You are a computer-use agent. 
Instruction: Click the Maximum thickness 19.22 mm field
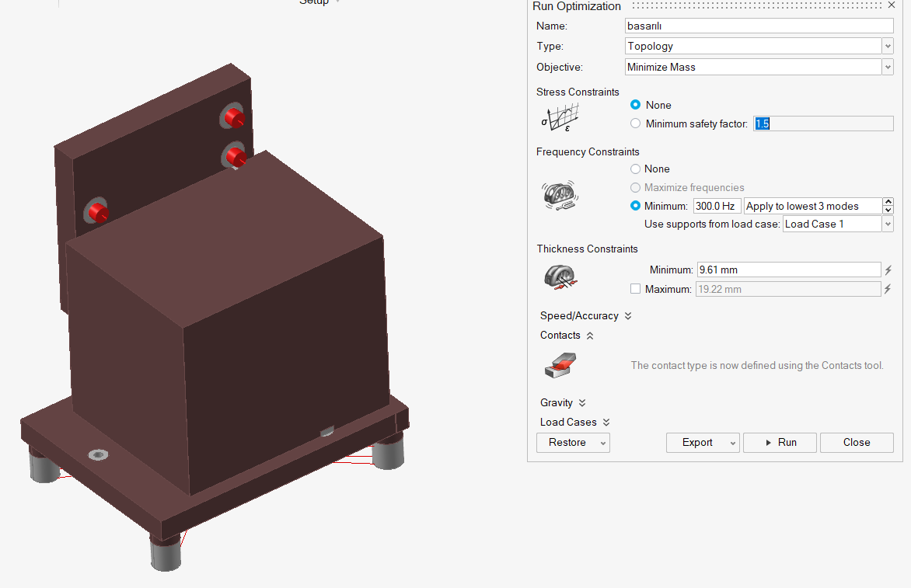[788, 289]
